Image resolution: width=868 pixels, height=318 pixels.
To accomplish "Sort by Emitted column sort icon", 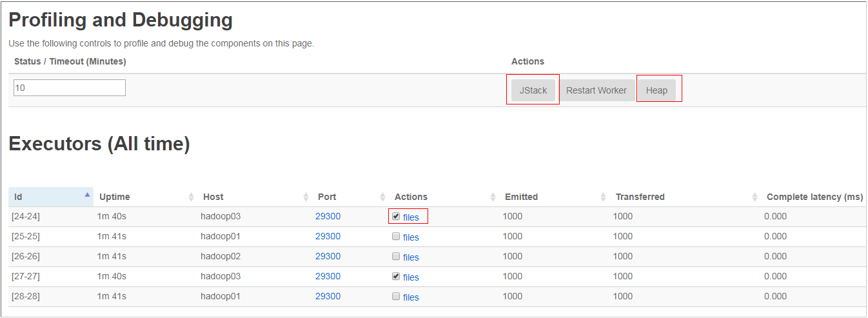I will [603, 197].
